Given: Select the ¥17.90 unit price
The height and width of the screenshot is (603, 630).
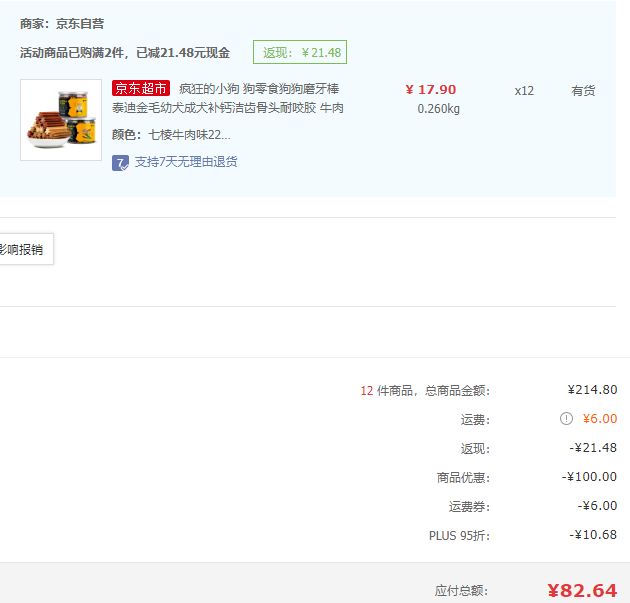Looking at the screenshot, I should [x=431, y=90].
